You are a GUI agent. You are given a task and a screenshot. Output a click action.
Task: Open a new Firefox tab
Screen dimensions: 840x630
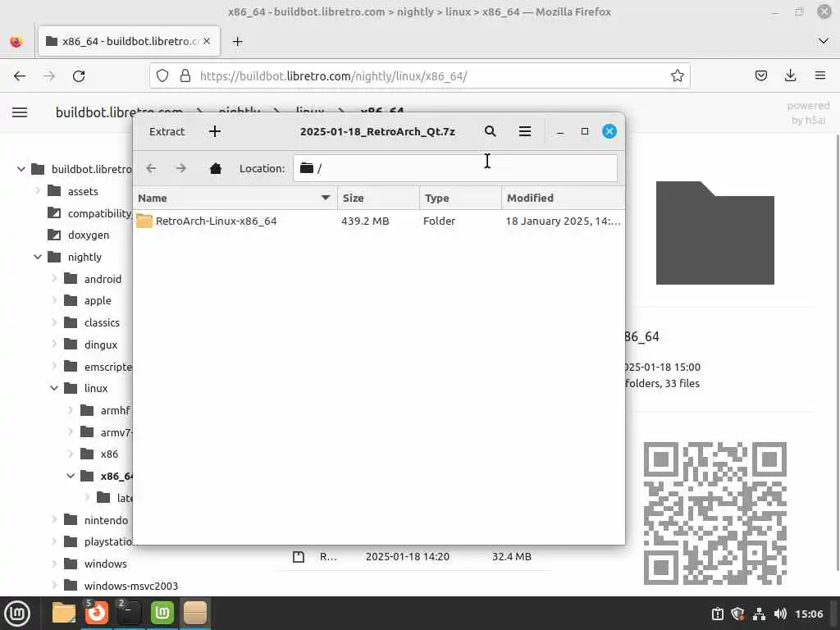[x=237, y=41]
